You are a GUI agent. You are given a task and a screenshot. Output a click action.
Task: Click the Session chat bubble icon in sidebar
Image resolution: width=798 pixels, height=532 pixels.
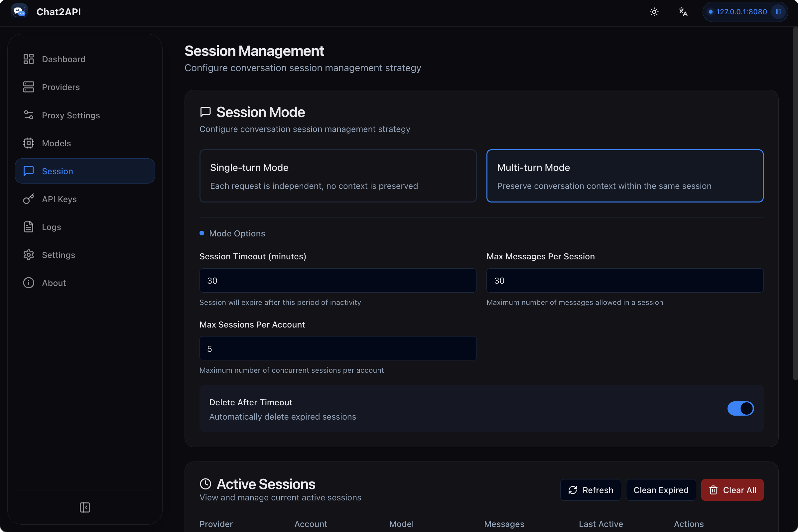[x=29, y=171]
